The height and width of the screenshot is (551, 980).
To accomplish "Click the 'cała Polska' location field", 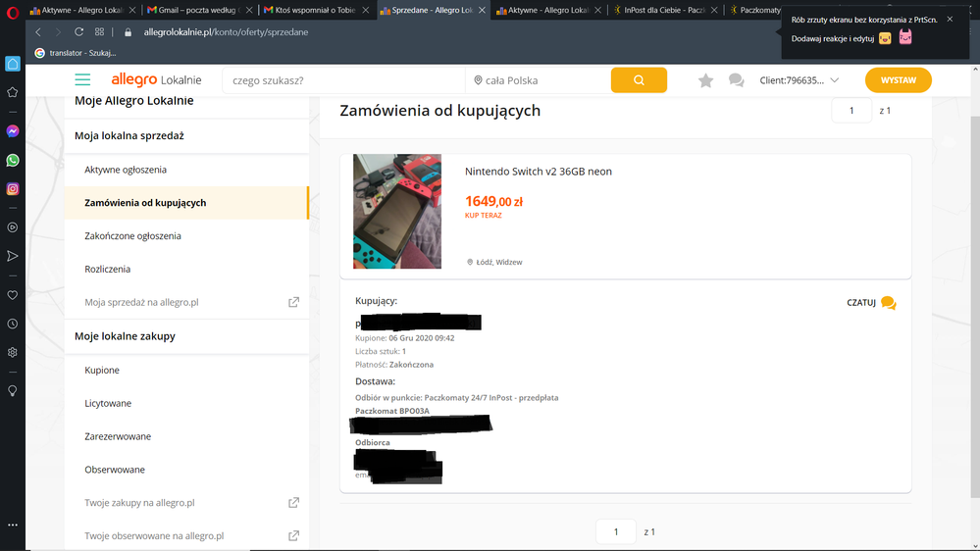I will pos(539,80).
